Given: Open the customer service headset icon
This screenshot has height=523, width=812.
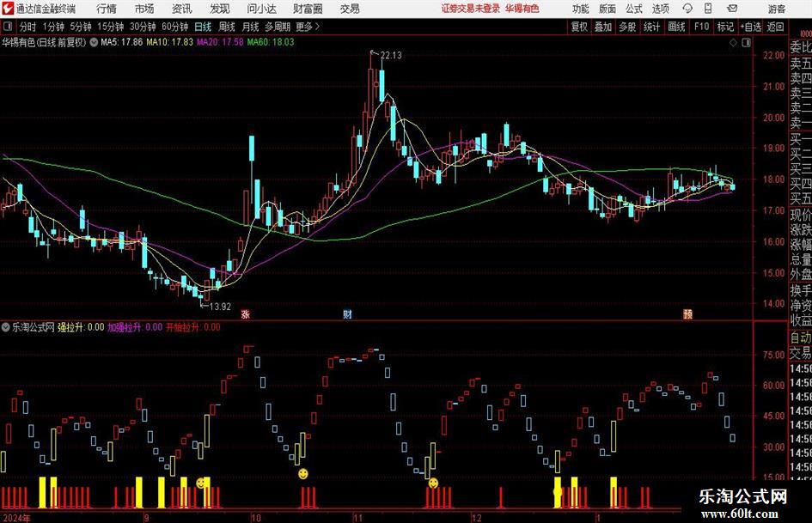Looking at the screenshot, I should click(687, 9).
